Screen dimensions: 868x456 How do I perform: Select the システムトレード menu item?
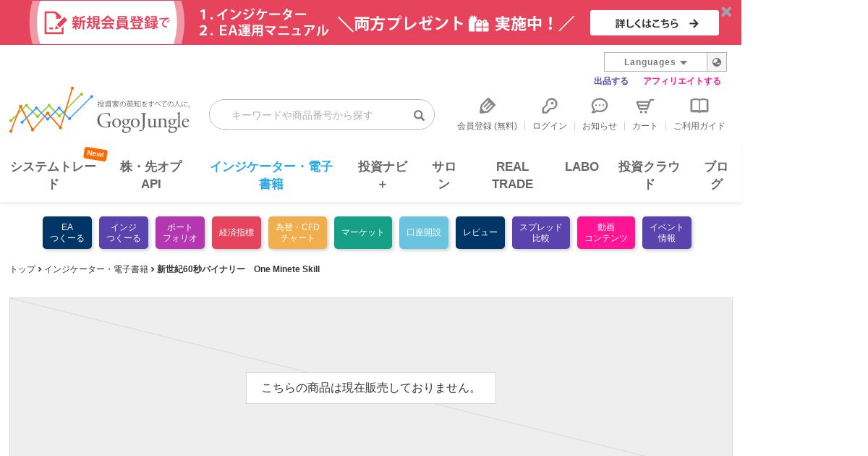tap(53, 175)
